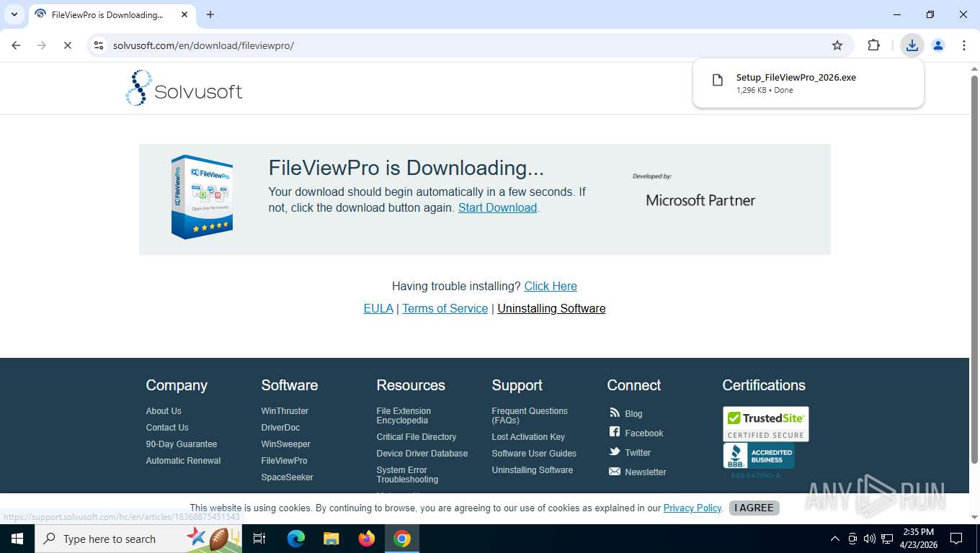This screenshot has height=553, width=980.
Task: Click the Click Here installation help link
Action: tap(551, 286)
